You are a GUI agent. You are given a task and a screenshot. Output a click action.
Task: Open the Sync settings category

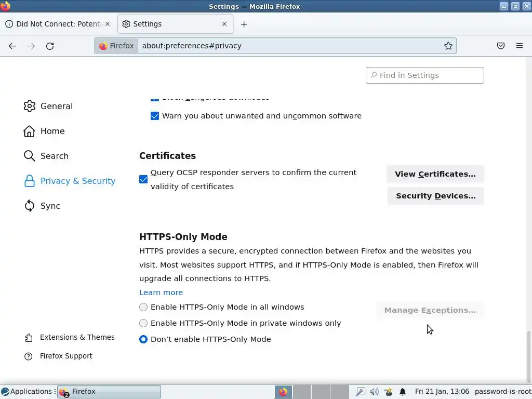(42, 206)
